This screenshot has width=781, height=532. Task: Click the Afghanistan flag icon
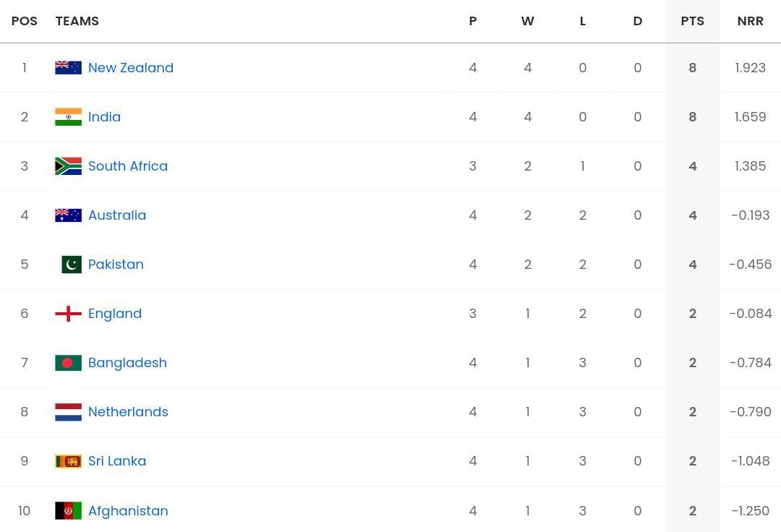tap(68, 510)
